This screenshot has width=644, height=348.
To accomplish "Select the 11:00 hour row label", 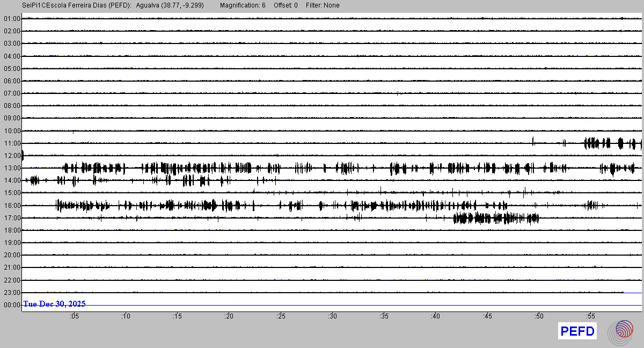I will click(12, 143).
